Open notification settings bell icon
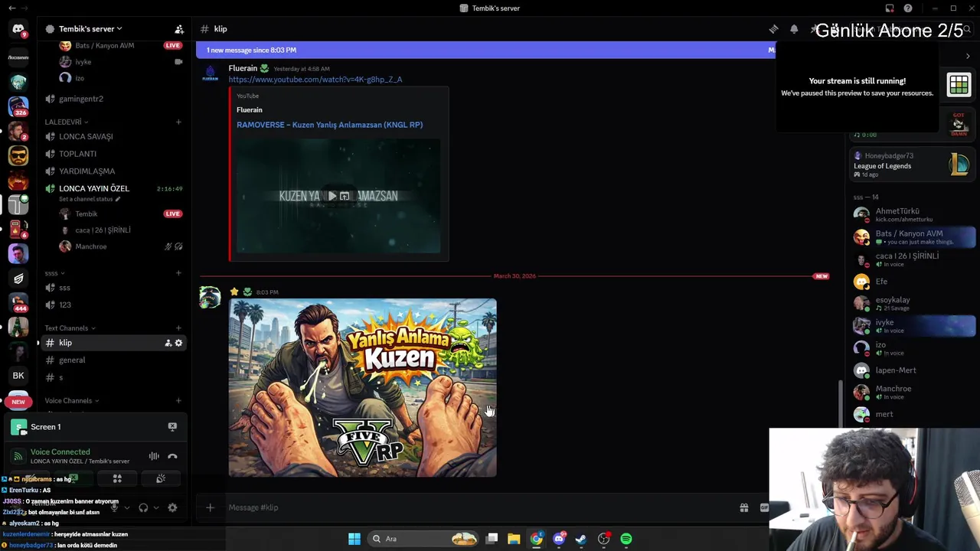The height and width of the screenshot is (551, 980). point(794,29)
